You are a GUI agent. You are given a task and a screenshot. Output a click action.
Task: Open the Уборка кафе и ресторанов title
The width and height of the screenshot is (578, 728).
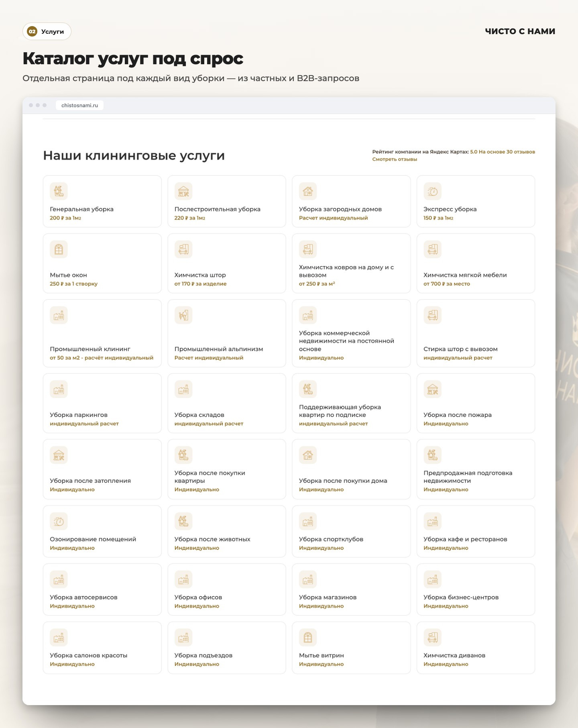click(x=465, y=539)
